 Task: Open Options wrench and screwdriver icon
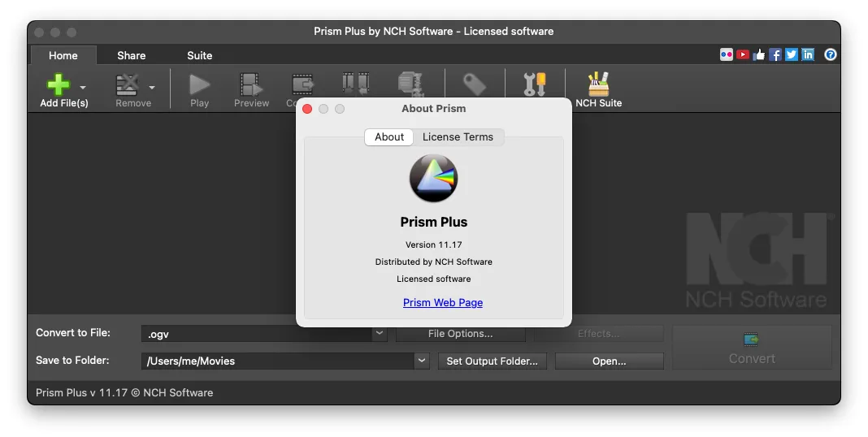pyautogui.click(x=535, y=84)
